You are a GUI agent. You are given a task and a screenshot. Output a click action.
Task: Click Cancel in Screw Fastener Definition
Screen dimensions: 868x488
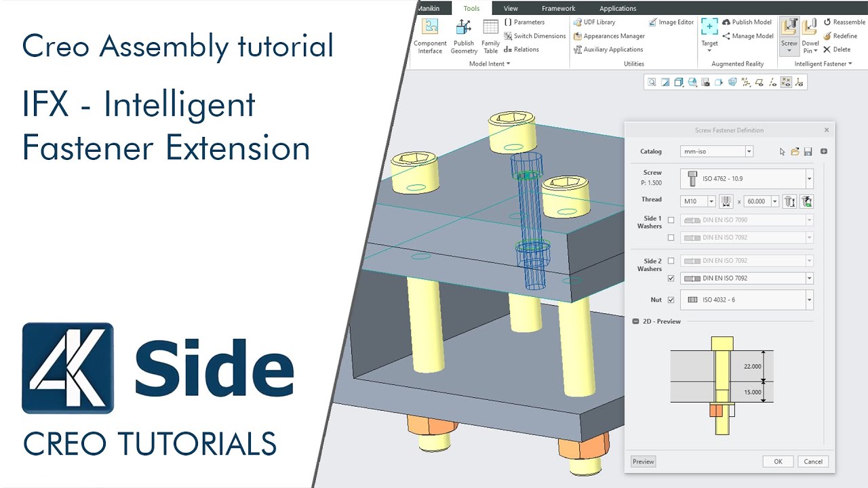pyautogui.click(x=813, y=462)
